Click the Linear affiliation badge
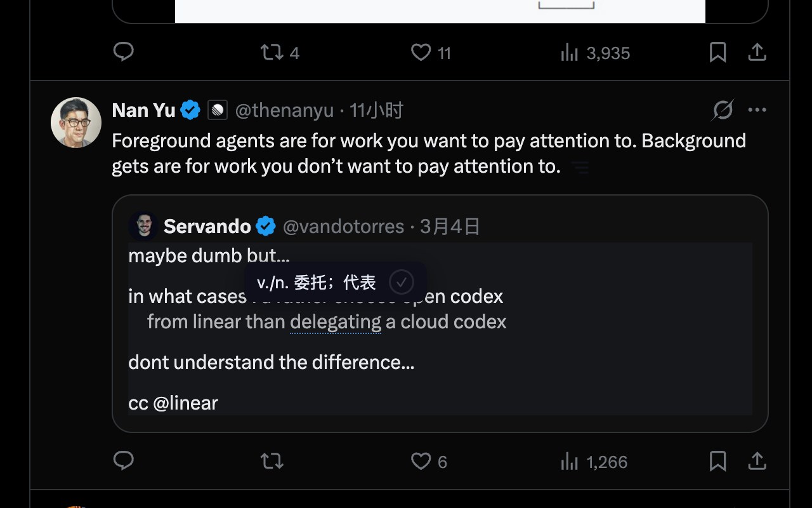 [218, 110]
